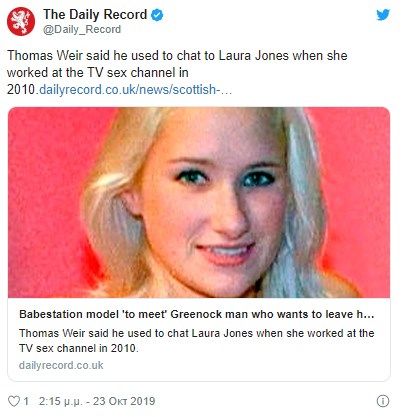The height and width of the screenshot is (417, 403).
Task: Click the like count number 1
Action: (x=26, y=401)
